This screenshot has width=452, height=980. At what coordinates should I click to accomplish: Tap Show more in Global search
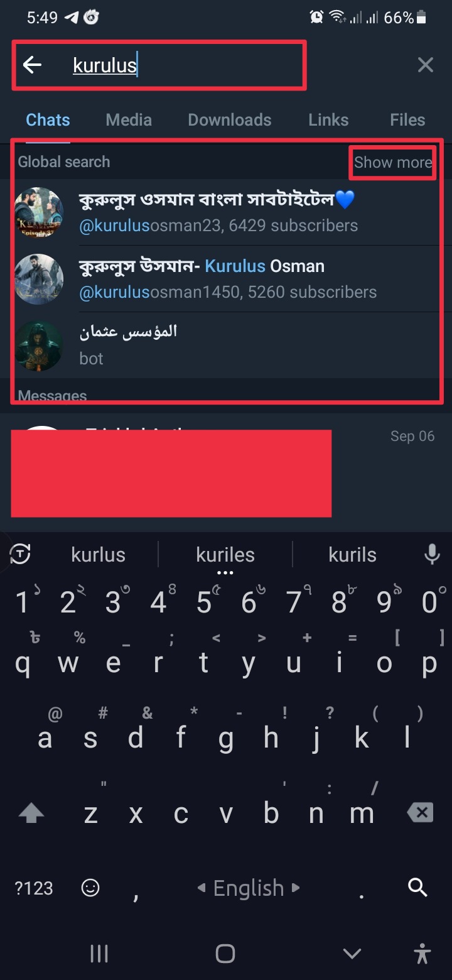[x=393, y=162]
